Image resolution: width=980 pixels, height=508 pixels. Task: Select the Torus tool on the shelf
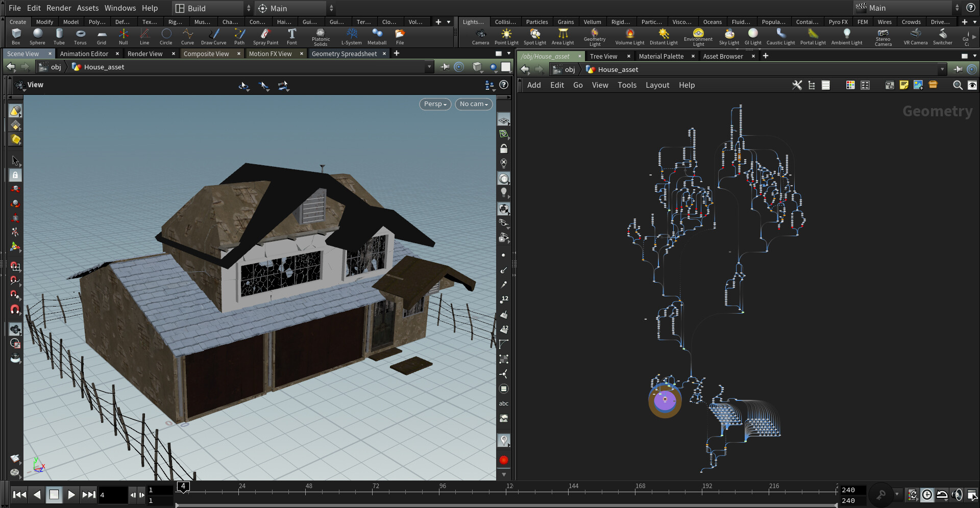(x=80, y=36)
